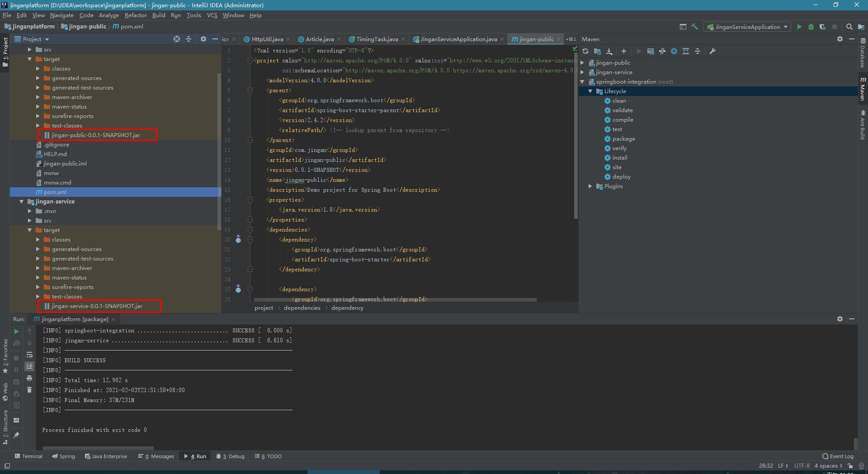Click the Reload All Maven Projects icon

click(585, 51)
